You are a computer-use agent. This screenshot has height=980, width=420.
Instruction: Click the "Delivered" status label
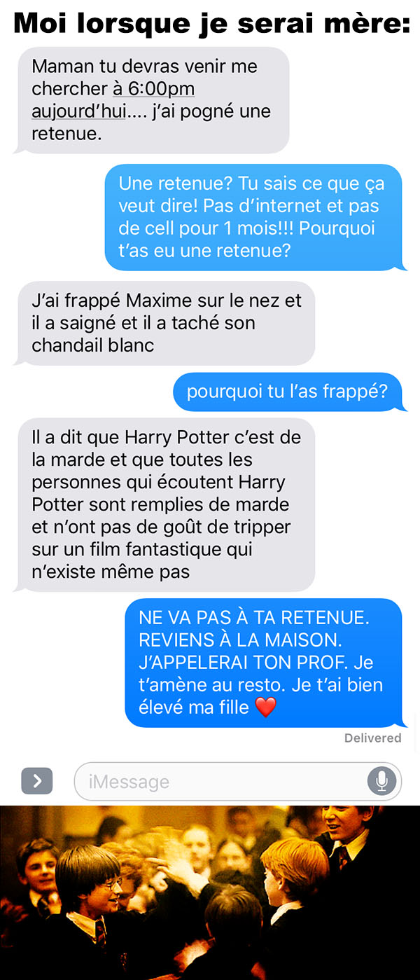372,738
